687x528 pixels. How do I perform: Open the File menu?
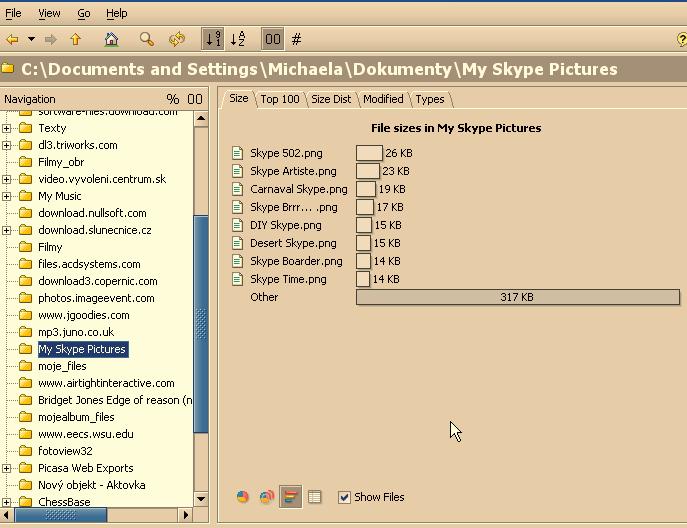(13, 14)
